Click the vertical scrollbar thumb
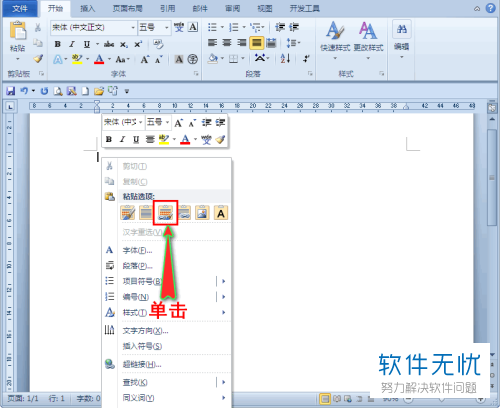Viewport: 500px width, 408px height. tap(492, 178)
